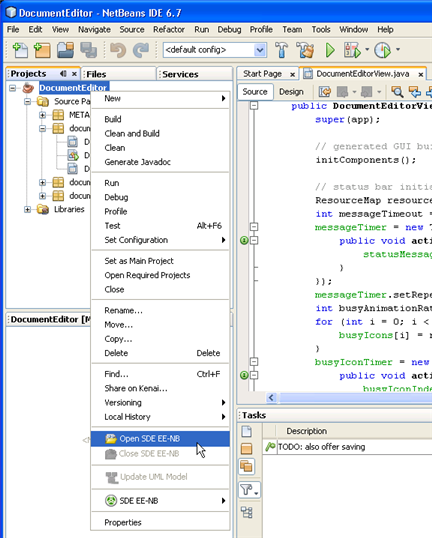
Task: Click the Debug Main Project icon
Action: pos(352,50)
